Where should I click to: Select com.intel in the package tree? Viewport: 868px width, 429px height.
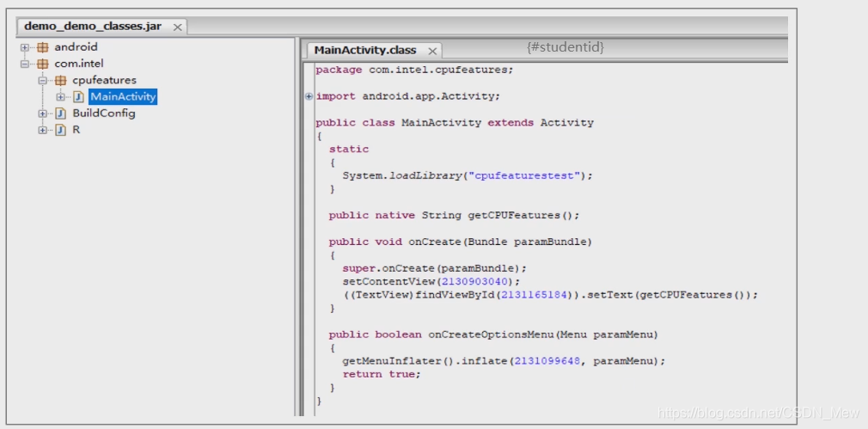(78, 64)
